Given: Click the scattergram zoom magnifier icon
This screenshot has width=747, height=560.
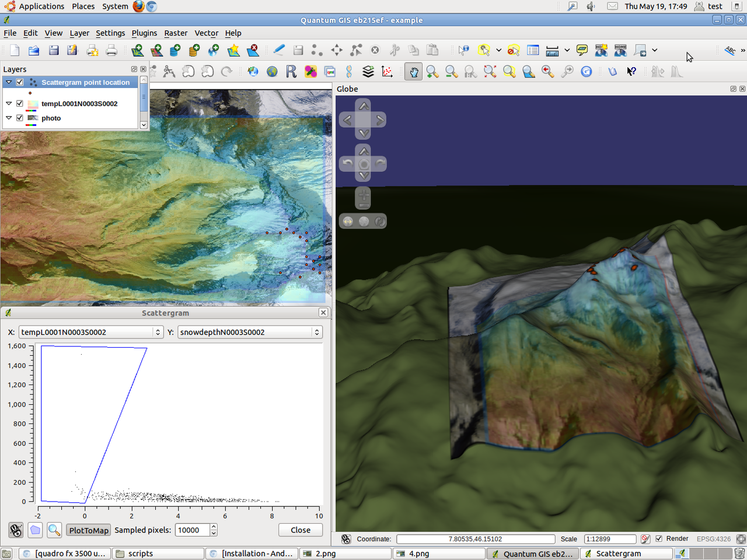Looking at the screenshot, I should pos(54,530).
